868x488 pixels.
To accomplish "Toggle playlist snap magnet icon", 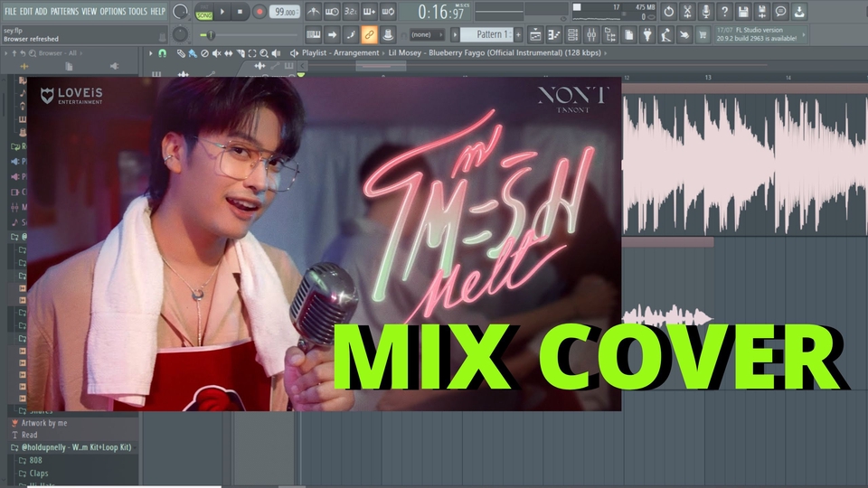I will tap(162, 53).
